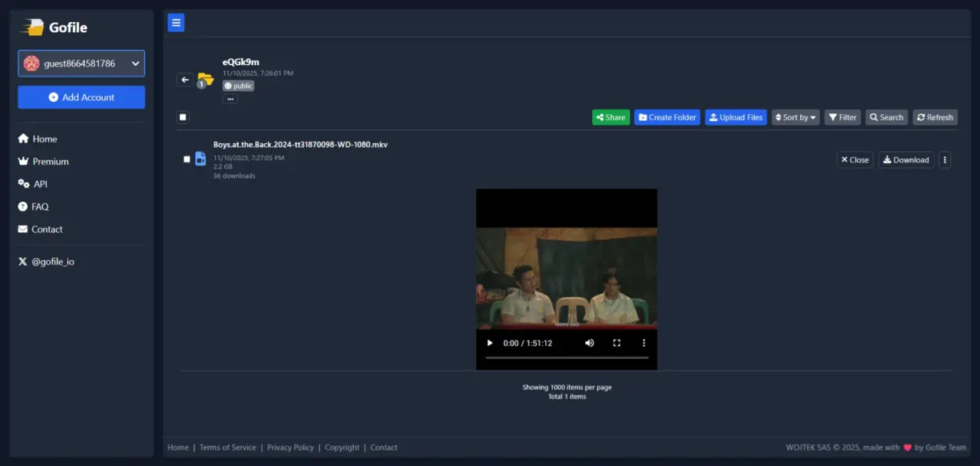Viewport: 980px width, 466px height.
Task: Open the file's vertical three-dots menu
Action: (x=945, y=160)
